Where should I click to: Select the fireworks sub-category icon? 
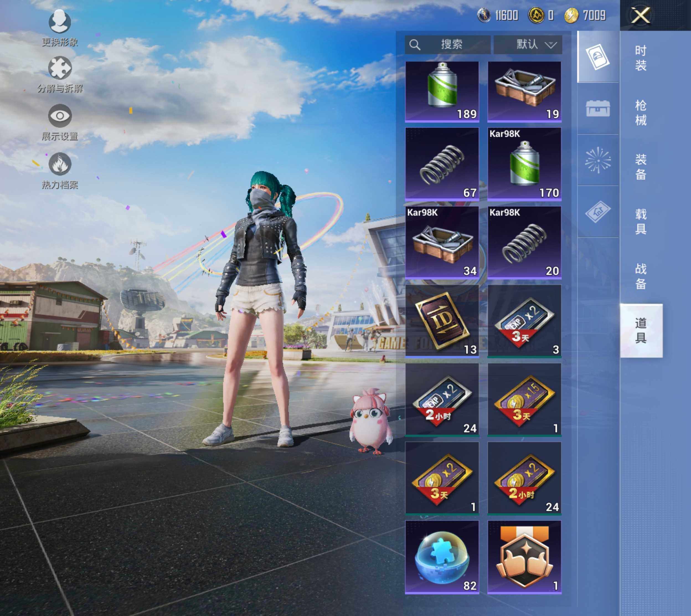(598, 160)
